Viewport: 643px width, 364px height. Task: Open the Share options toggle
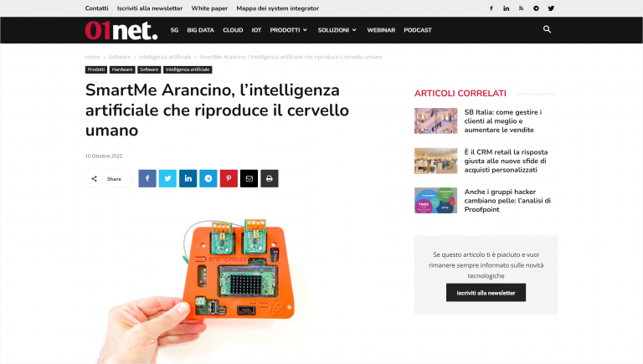coord(107,179)
